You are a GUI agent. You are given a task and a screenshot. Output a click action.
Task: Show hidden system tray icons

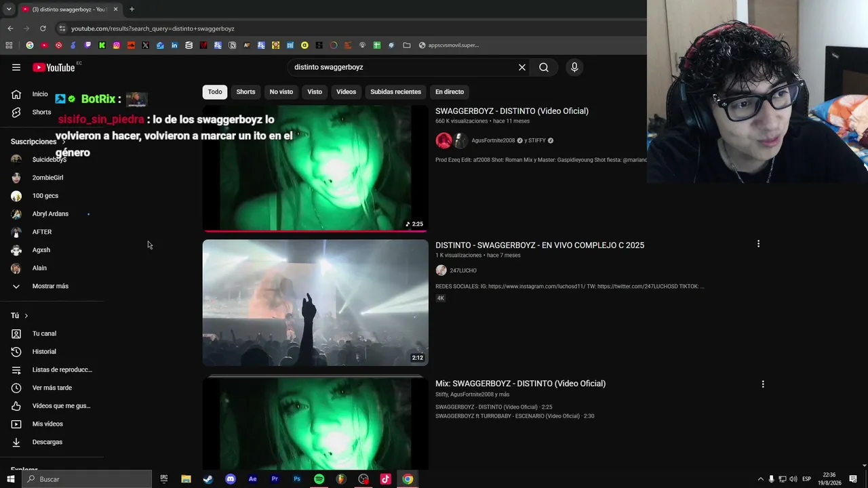pos(760,479)
